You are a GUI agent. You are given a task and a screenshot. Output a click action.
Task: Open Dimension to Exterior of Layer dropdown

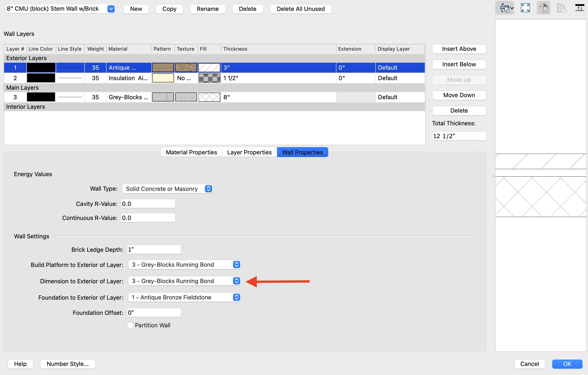185,281
